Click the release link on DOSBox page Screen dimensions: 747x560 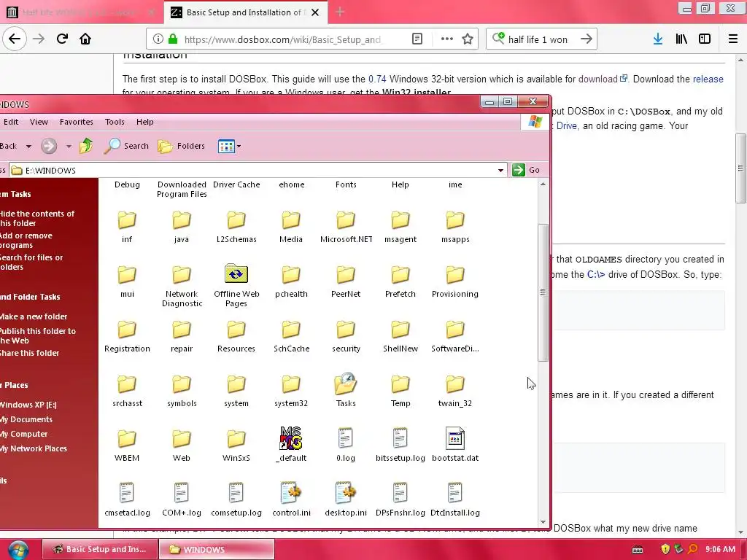click(x=708, y=79)
